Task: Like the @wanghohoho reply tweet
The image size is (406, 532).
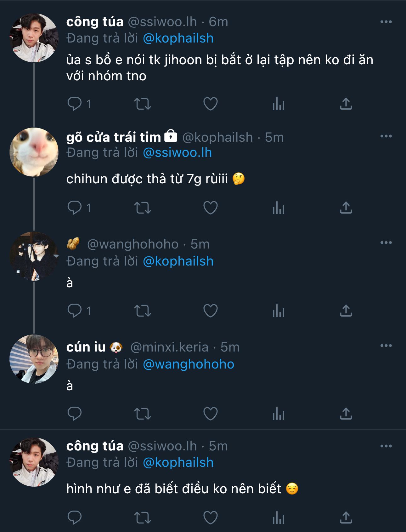Action: 210,311
